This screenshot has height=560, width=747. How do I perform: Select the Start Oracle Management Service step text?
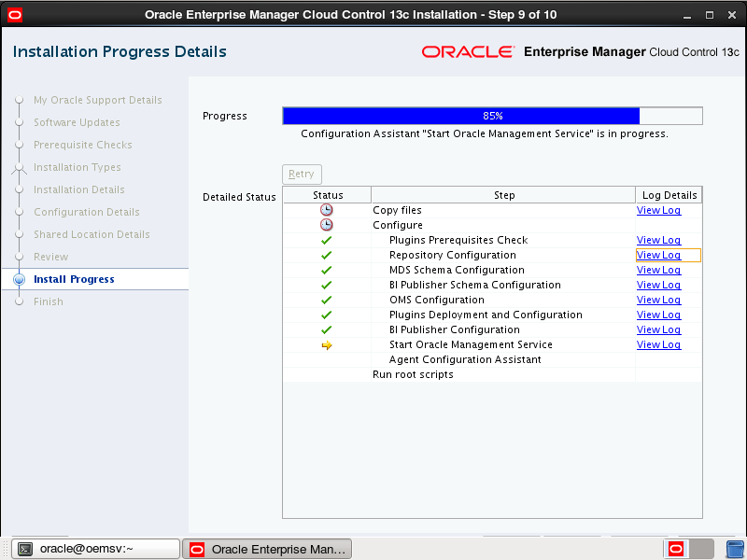click(x=471, y=344)
